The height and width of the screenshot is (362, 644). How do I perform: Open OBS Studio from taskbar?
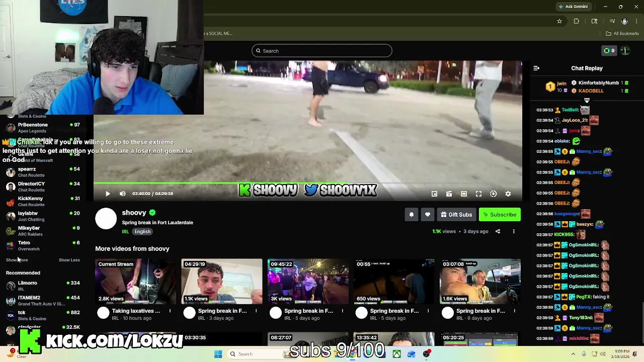426,354
